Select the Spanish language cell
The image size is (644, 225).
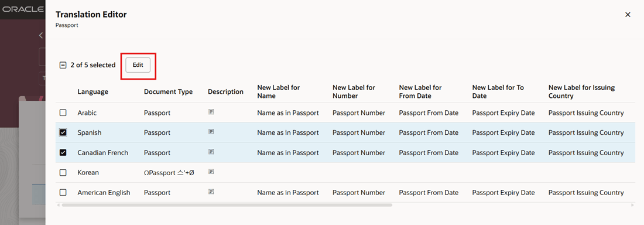tap(90, 132)
